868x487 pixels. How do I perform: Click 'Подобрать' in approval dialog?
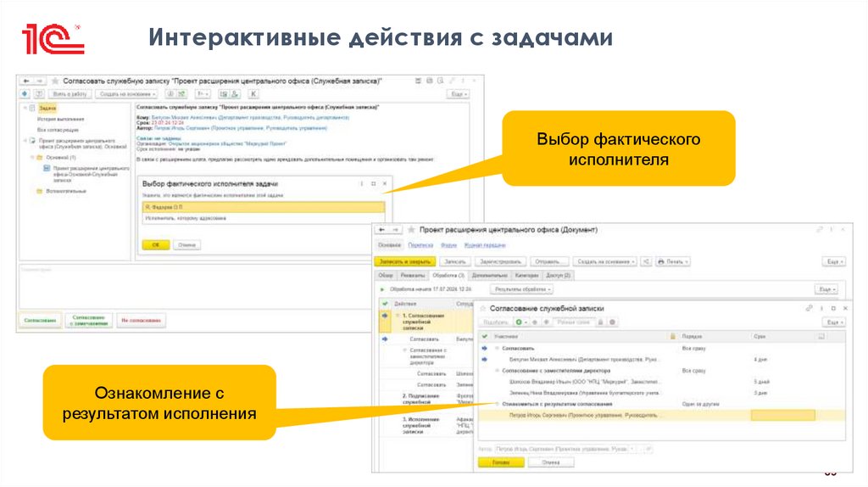(495, 322)
